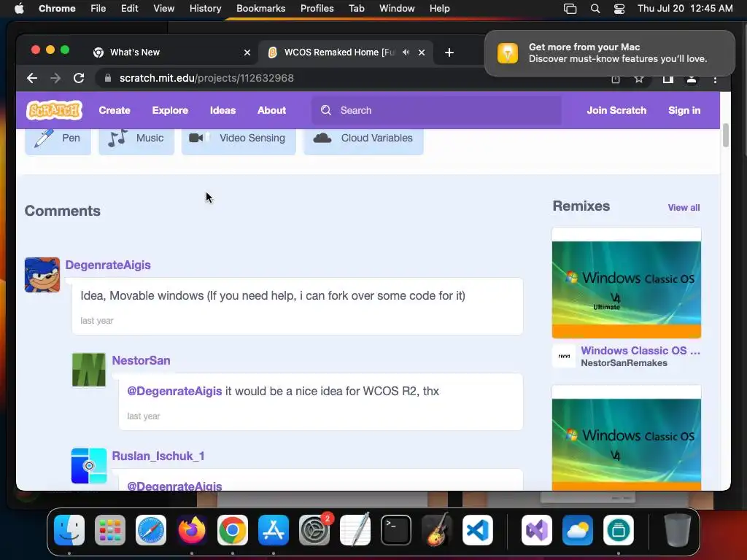Open NestorSan profile from username

click(x=141, y=360)
